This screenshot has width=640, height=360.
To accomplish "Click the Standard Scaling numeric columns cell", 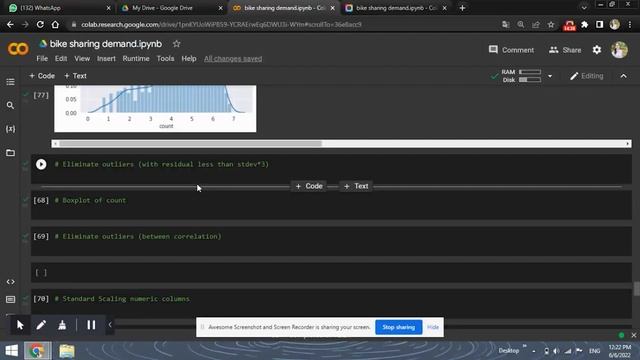I will 331,304.
